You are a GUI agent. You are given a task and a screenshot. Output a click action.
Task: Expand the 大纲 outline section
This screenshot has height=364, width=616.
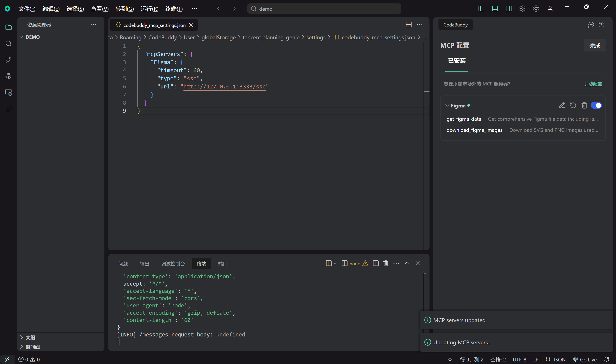pos(21,338)
